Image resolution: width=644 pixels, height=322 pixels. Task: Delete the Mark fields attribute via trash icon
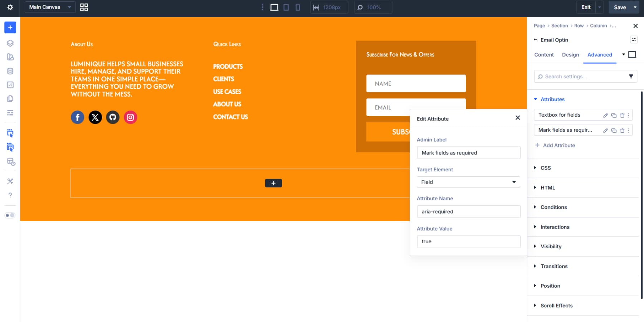623,130
